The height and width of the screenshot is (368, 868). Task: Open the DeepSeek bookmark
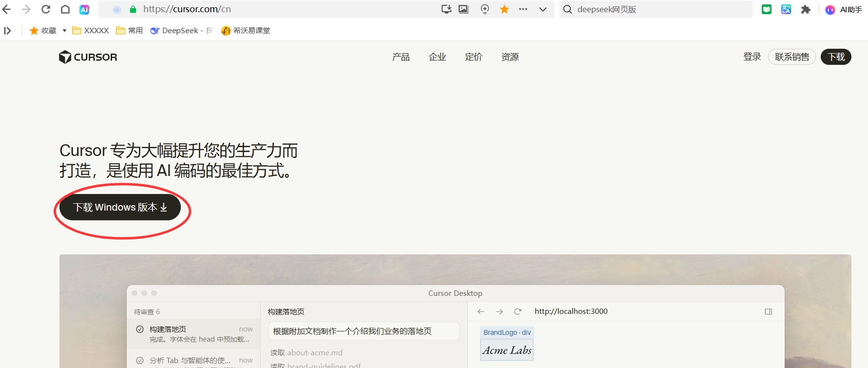point(181,31)
